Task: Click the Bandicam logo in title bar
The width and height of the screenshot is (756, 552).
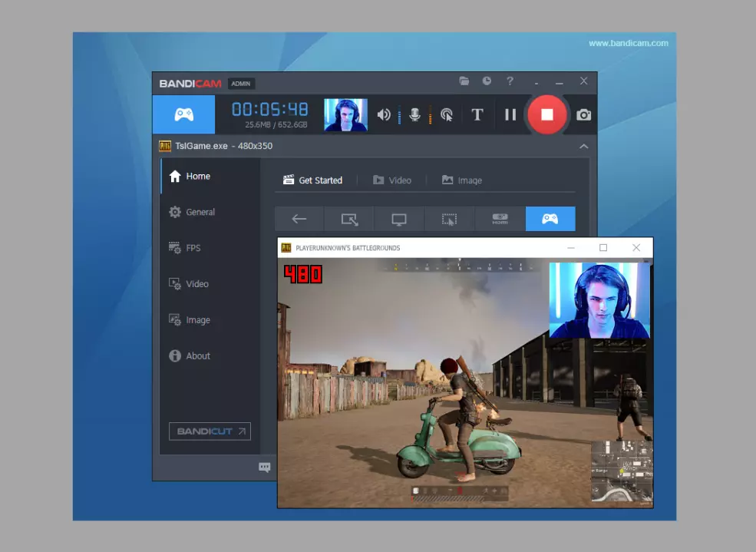Action: tap(190, 84)
